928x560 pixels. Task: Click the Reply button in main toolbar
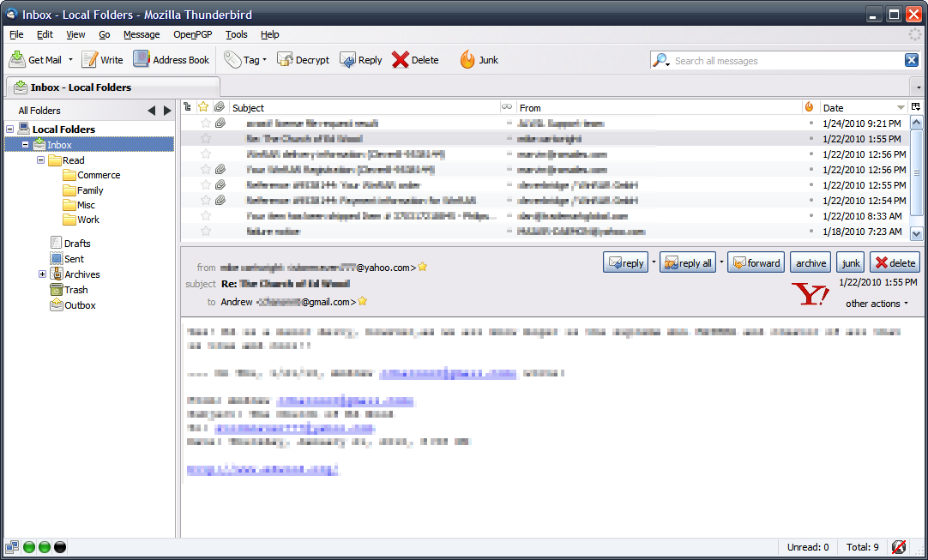pos(361,60)
